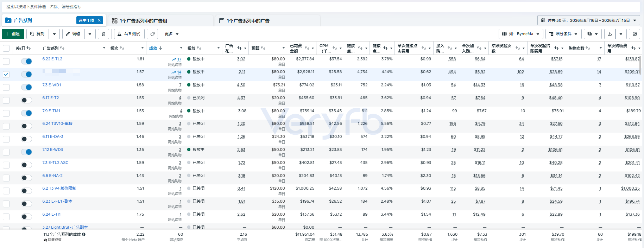The image size is (644, 248).
Task: Open the 细分条件 breakdown dropdown
Action: 563,34
